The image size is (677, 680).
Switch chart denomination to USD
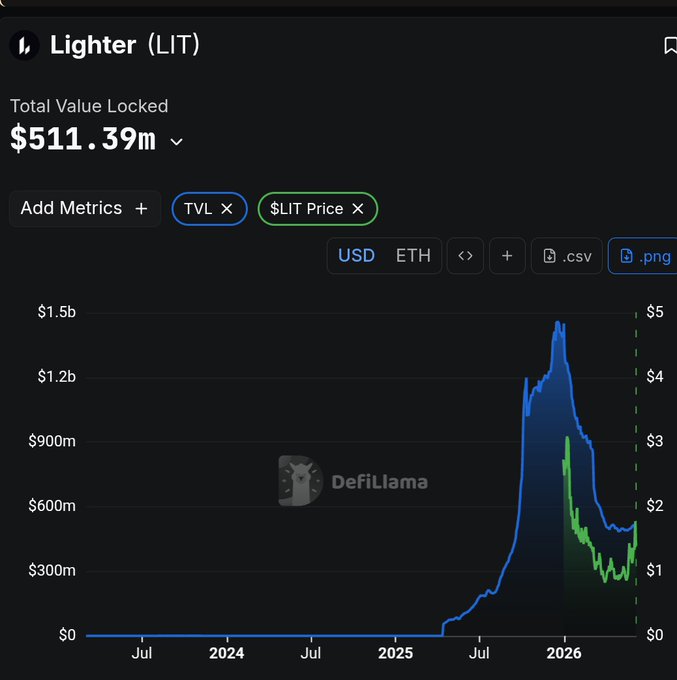pyautogui.click(x=356, y=256)
